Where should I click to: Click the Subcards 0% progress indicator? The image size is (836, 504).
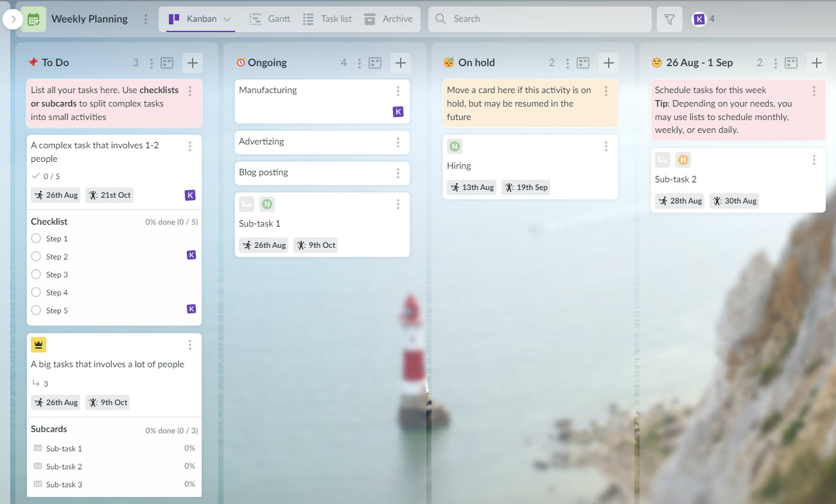[x=171, y=430]
